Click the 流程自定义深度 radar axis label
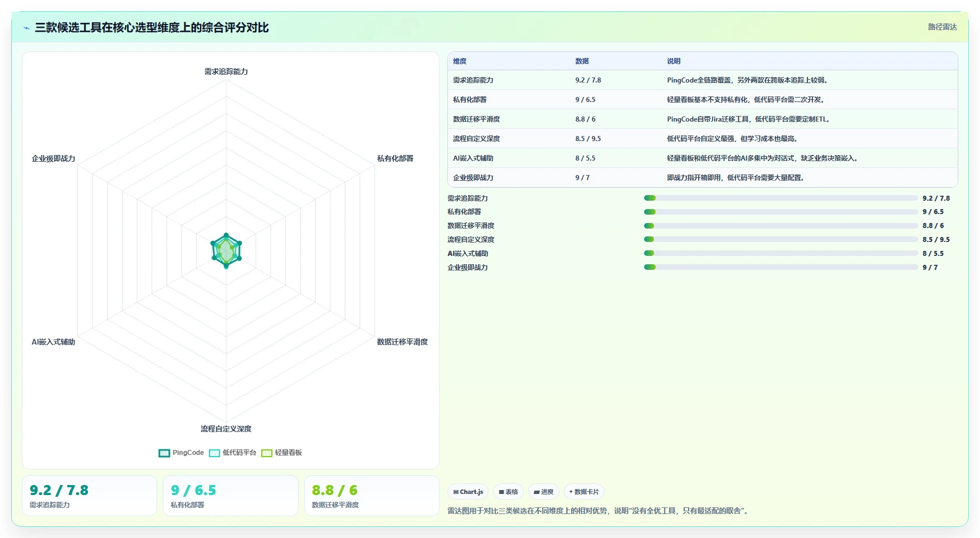The width and height of the screenshot is (980, 538). (x=226, y=429)
